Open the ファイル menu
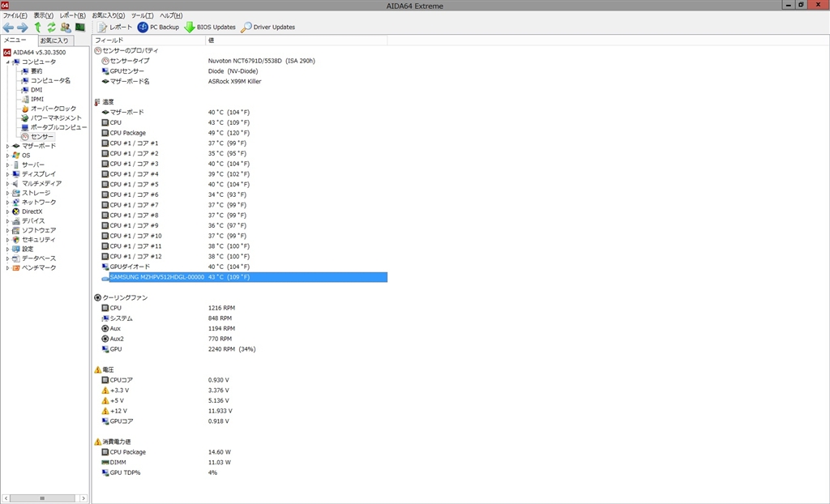The height and width of the screenshot is (504, 830). (x=15, y=15)
